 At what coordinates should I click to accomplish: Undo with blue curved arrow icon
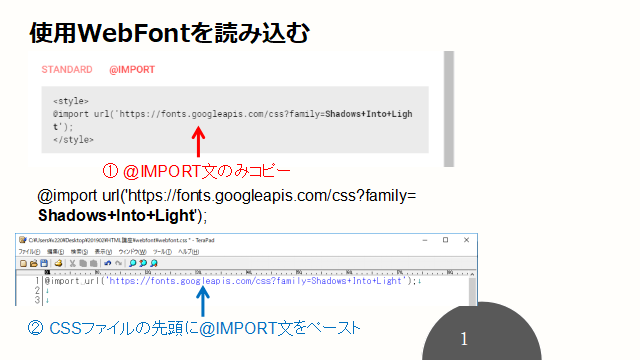pyautogui.click(x=107, y=263)
